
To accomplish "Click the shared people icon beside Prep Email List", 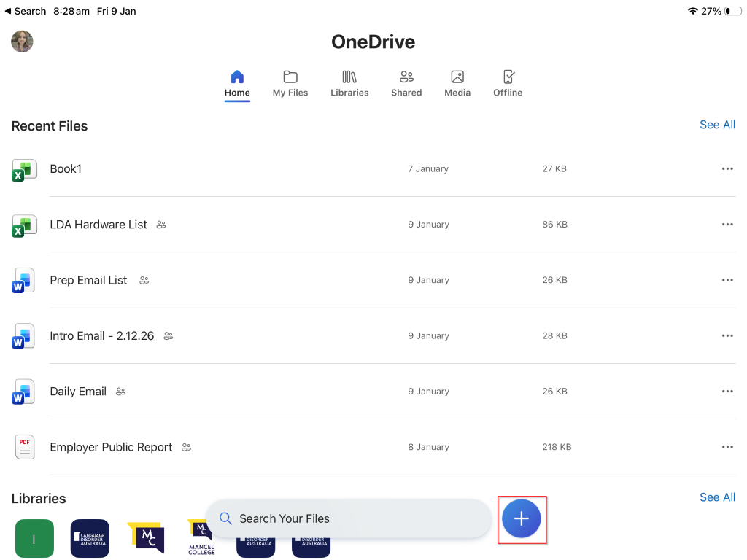I will [x=144, y=281].
